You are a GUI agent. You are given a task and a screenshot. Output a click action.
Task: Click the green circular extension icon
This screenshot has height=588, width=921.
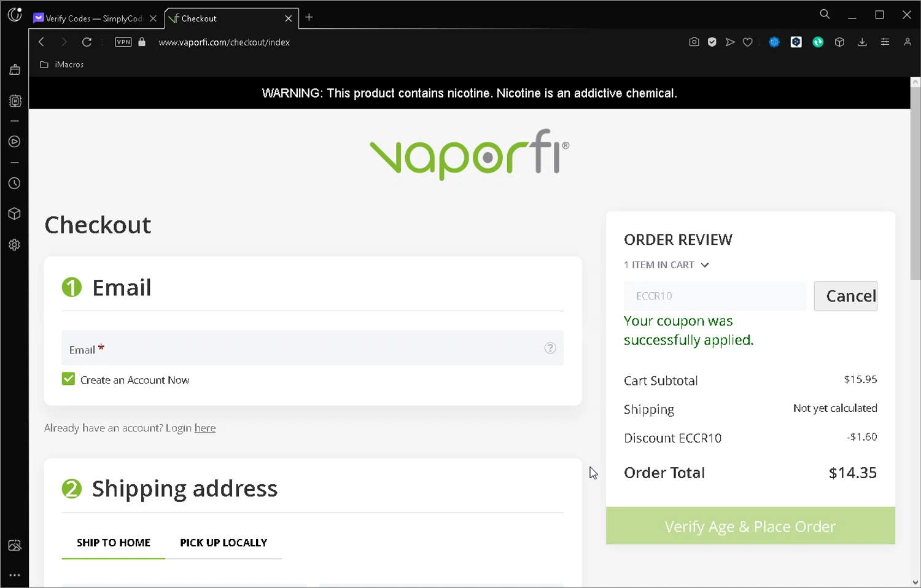818,42
